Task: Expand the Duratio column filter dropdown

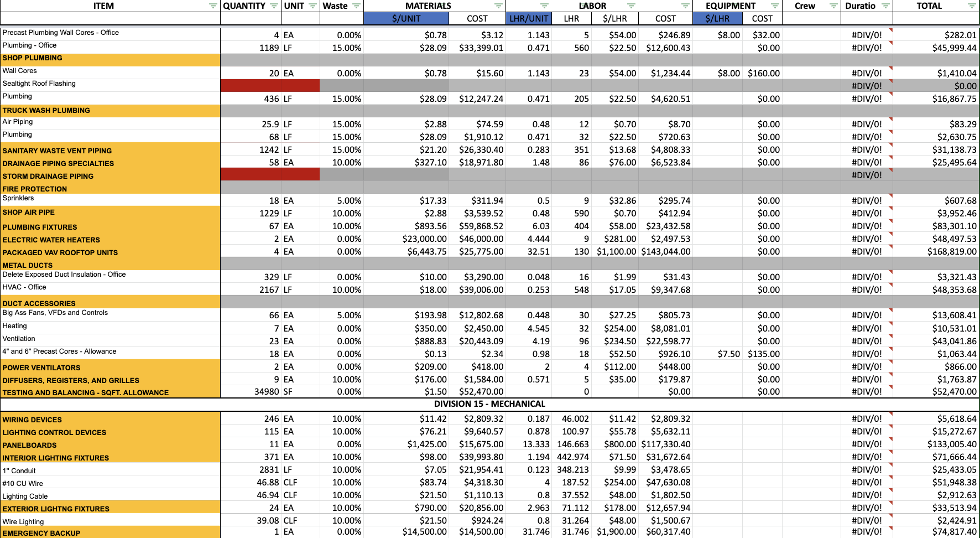Action: pos(885,6)
